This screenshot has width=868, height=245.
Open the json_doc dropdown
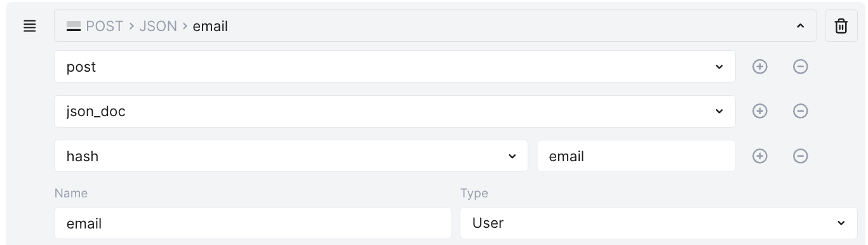pos(395,111)
